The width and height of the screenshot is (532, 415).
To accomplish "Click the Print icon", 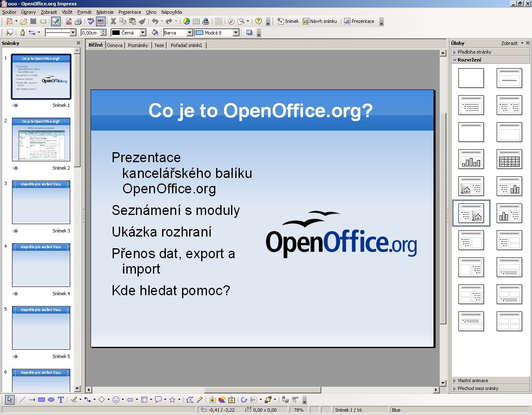I will click(x=78, y=21).
